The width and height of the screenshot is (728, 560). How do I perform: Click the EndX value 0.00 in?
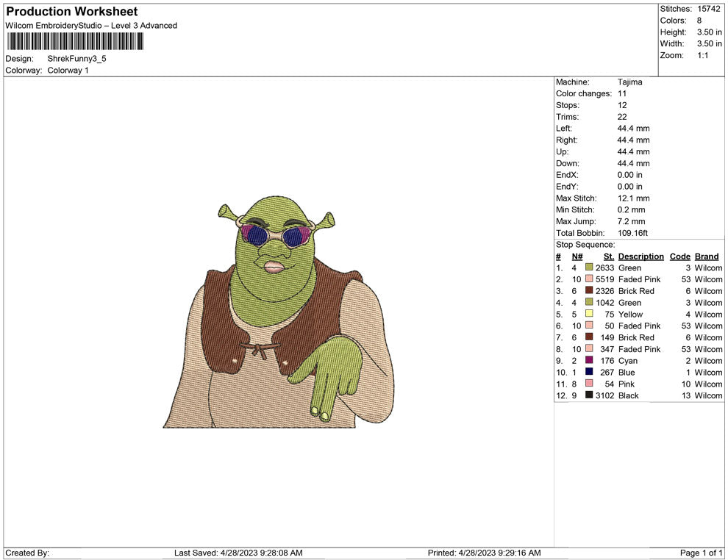630,175
